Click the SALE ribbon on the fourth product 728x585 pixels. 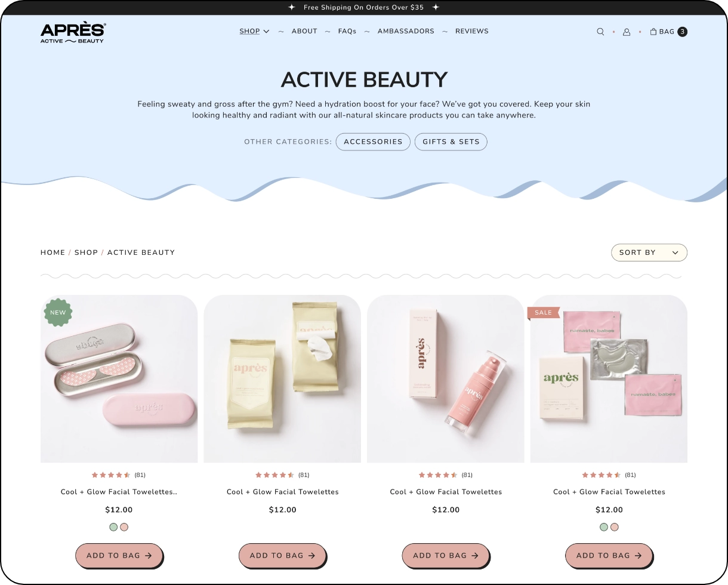click(x=543, y=313)
